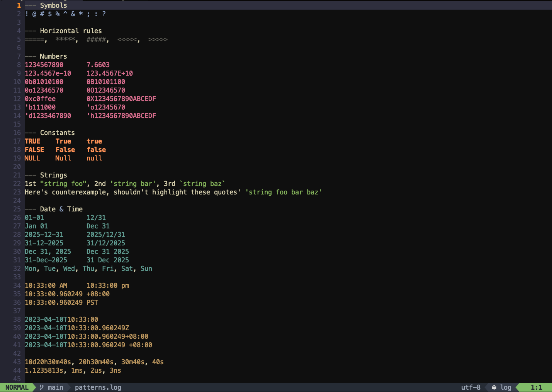The width and height of the screenshot is (552, 392).
Task: Place cursor on number 1234567890
Action: 44,65
